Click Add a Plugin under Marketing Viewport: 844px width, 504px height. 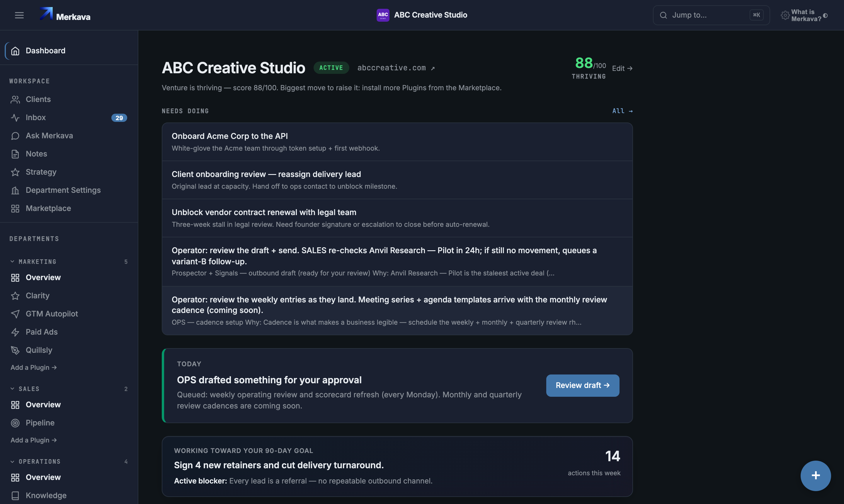point(34,367)
